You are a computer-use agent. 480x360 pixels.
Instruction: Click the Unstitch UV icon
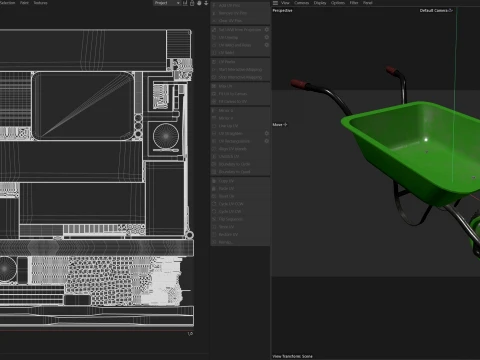pos(214,156)
